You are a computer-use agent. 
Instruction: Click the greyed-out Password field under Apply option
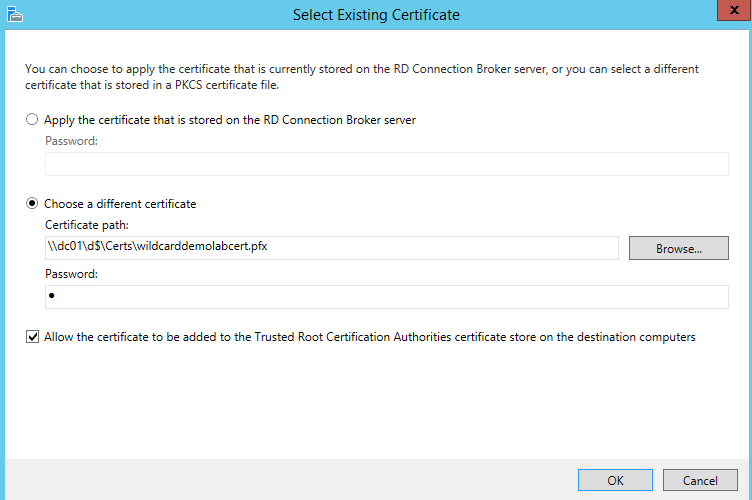[386, 164]
